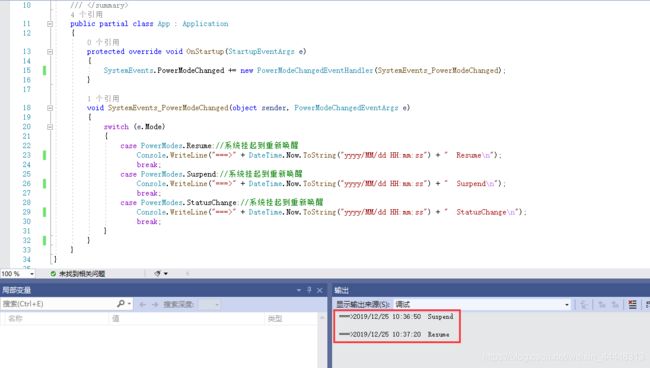The height and width of the screenshot is (368, 650).
Task: Click the '1 个引用' CodeLens above SystemEvents_PowerModeChanged
Action: (x=103, y=99)
